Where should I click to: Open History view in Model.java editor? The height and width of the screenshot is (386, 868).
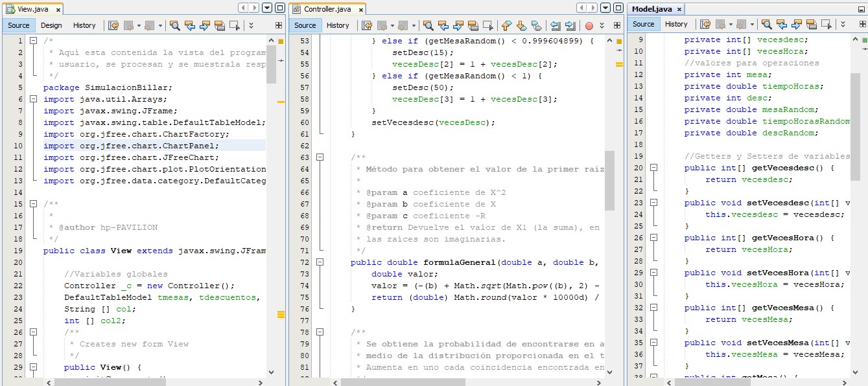[x=676, y=25]
